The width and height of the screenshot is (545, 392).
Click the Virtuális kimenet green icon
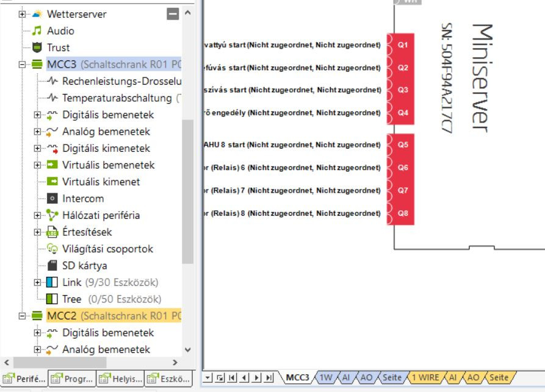pos(52,181)
